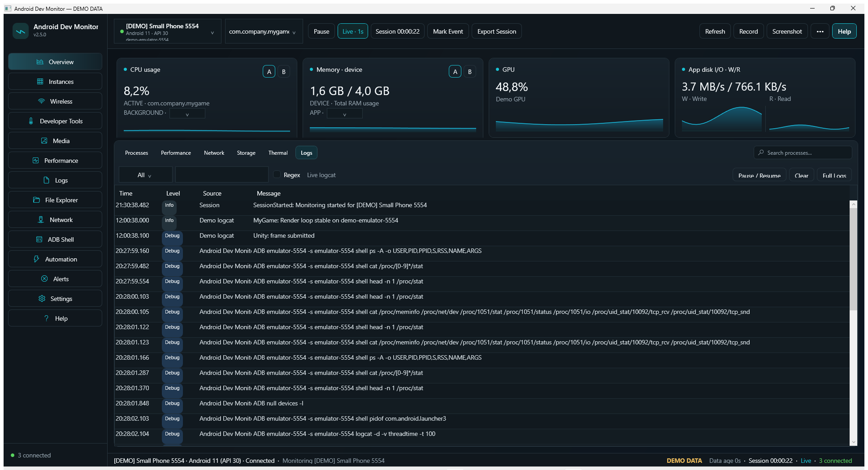The image size is (868, 470).
Task: Click the Android Dev Monitor logo icon
Action: [20, 31]
